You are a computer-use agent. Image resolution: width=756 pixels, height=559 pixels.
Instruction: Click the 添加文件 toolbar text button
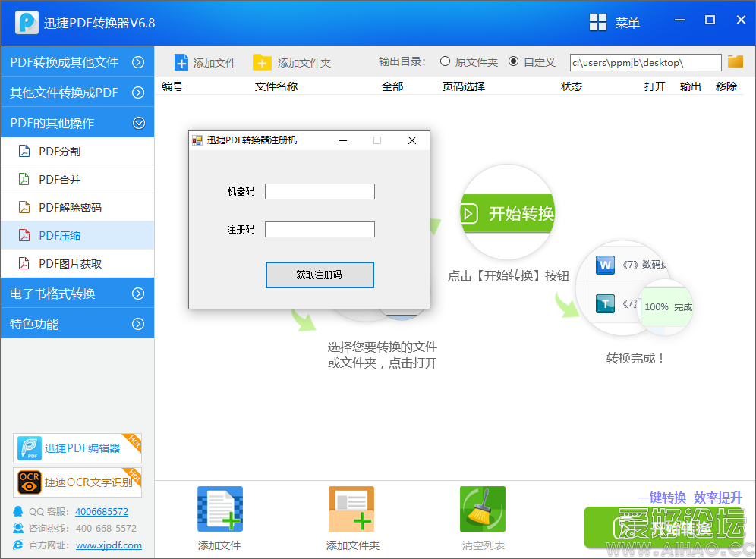[x=215, y=63]
